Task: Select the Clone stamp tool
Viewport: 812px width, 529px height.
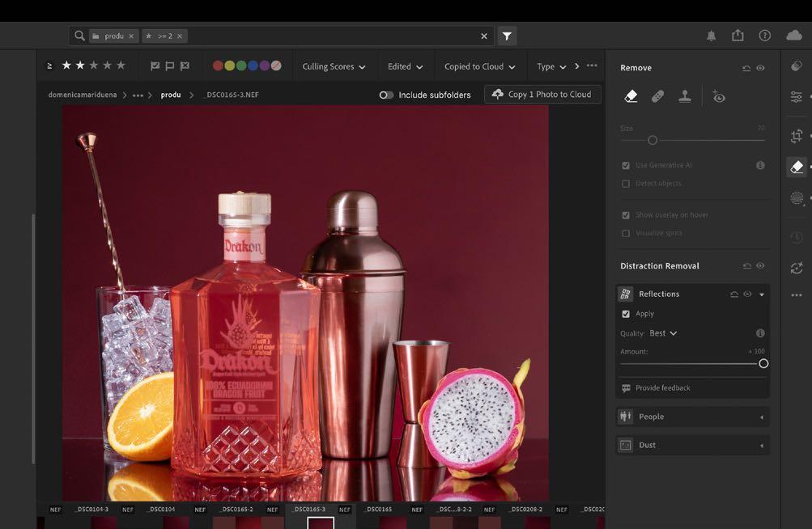Action: point(685,96)
